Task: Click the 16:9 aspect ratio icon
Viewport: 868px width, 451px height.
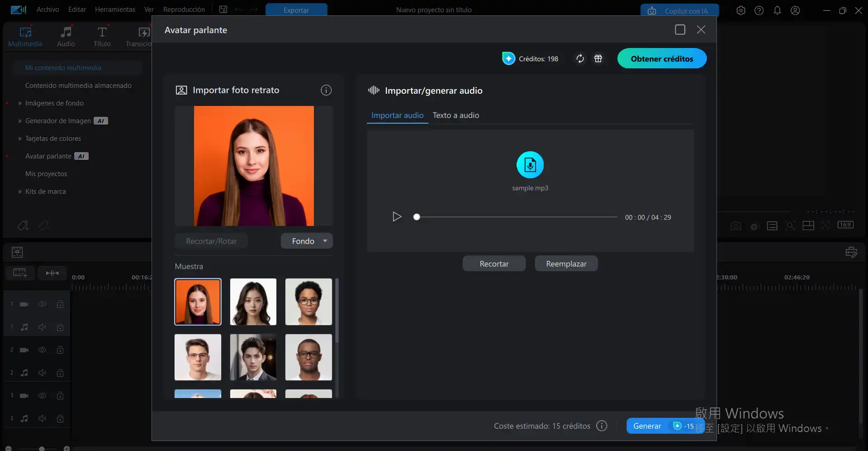Action: pos(845,225)
